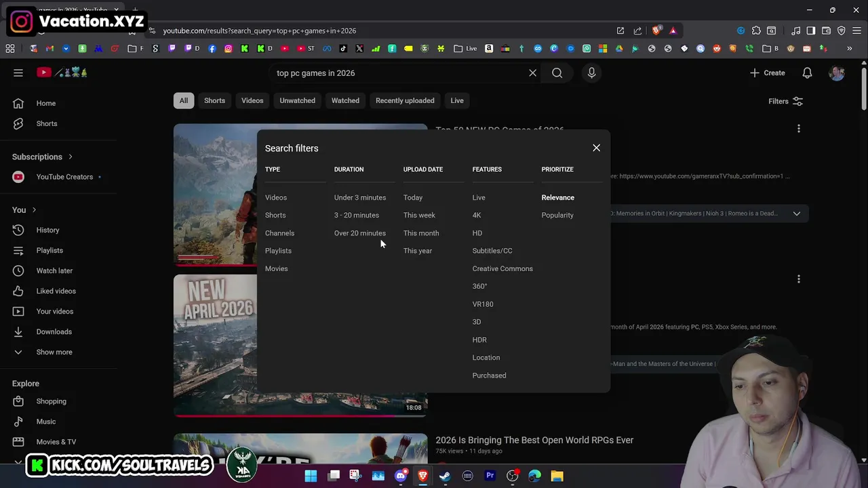Screen dimensions: 868x488
Task: Enable the 4K feature filter
Action: (x=477, y=215)
